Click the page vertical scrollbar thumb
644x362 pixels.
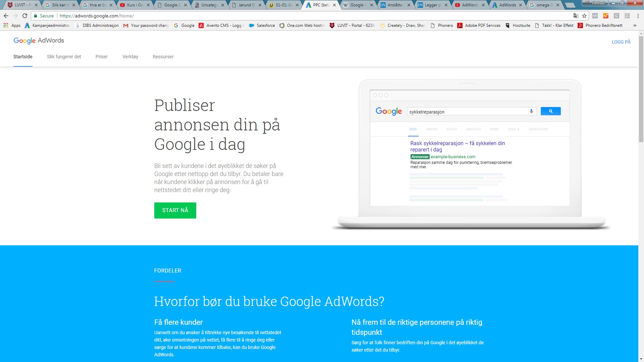coord(641,89)
